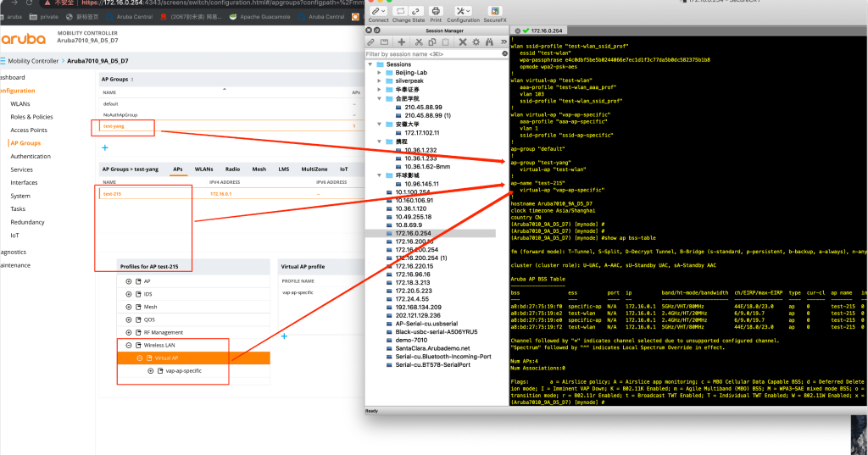
Task: Expand the Mesh profile node
Action: click(x=129, y=307)
